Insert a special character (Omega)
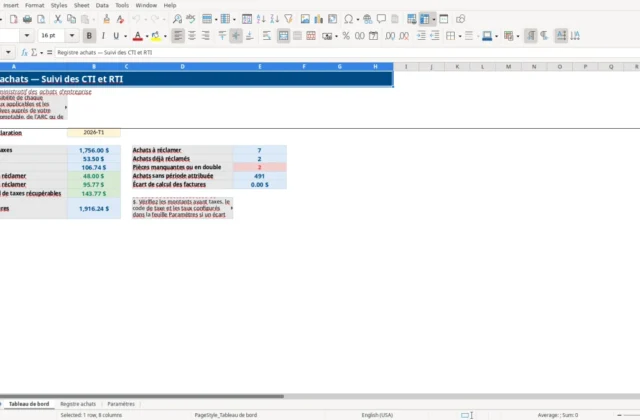Viewport: 640px width, 420px height. 349,19
